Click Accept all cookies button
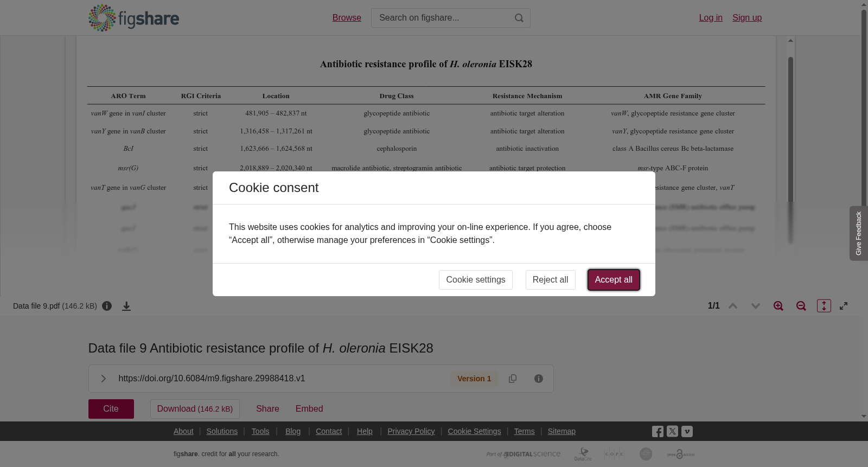The width and height of the screenshot is (868, 467). tap(614, 280)
